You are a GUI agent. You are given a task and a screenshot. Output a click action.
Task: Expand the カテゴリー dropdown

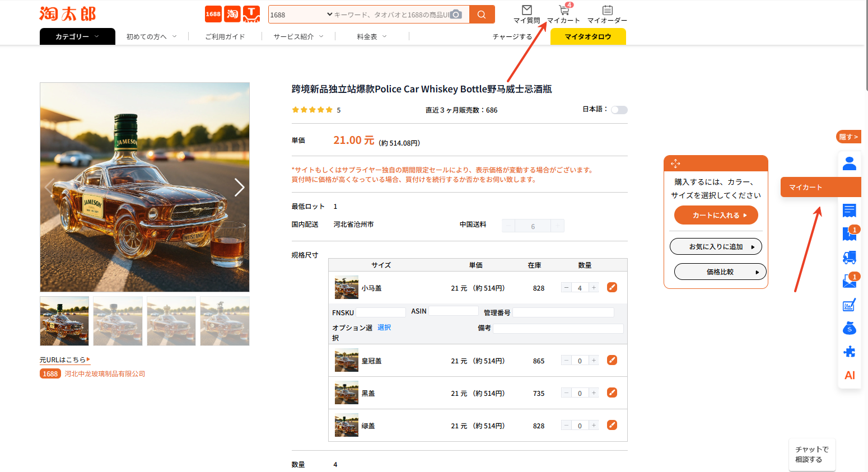[77, 36]
